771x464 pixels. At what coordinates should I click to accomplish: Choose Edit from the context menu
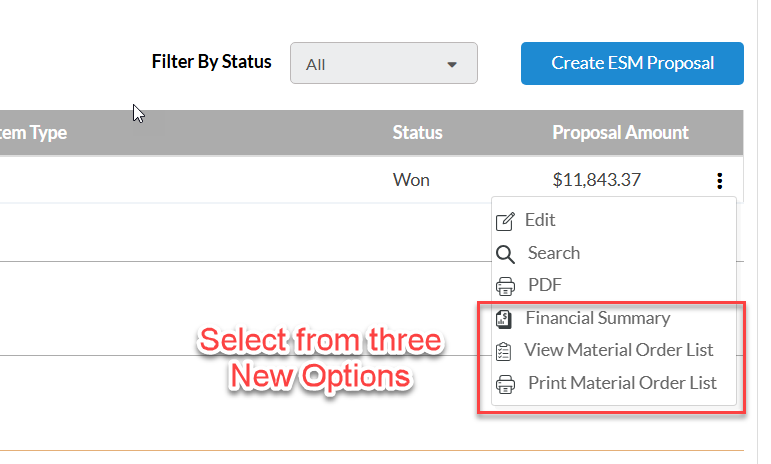[540, 220]
